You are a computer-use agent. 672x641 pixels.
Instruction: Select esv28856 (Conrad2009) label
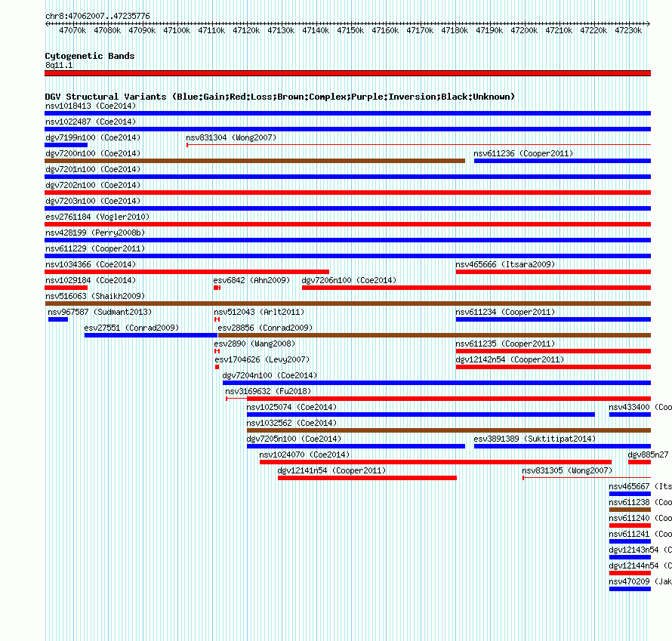click(265, 328)
